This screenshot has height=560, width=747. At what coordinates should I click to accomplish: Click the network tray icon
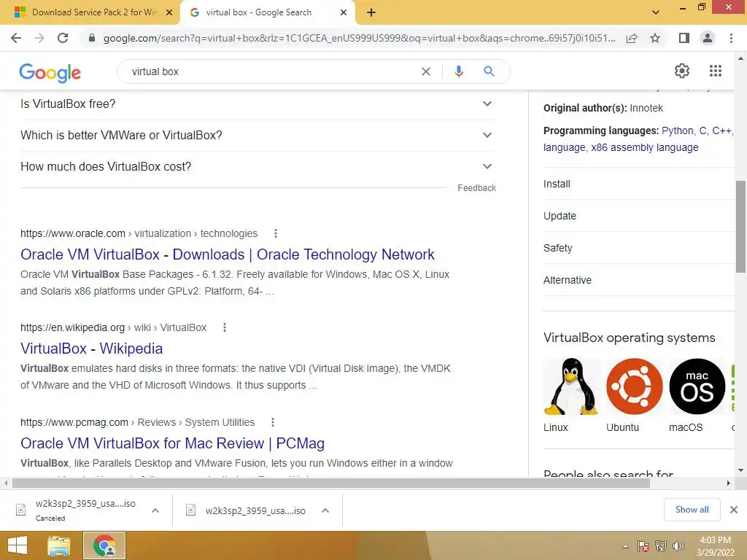[x=661, y=546]
